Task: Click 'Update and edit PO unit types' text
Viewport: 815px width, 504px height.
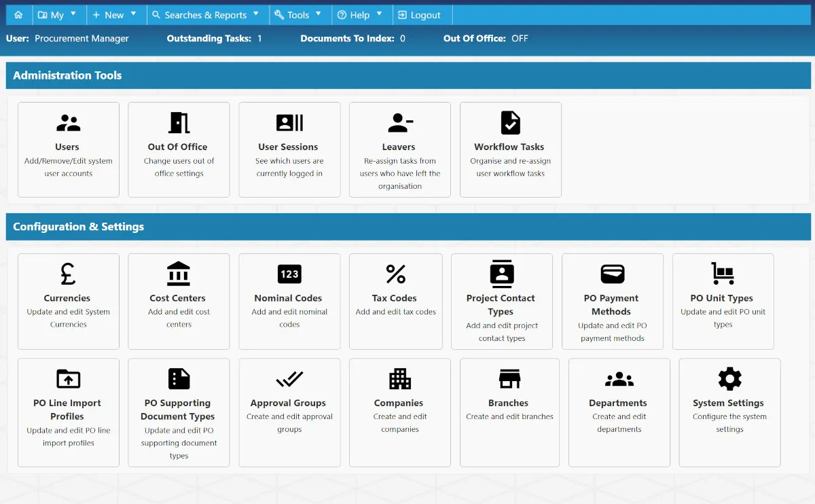Action: point(723,318)
